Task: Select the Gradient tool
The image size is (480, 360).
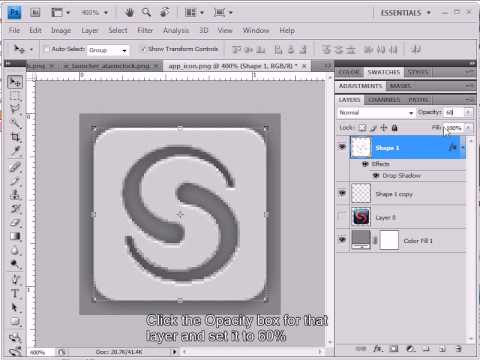Action: tap(15, 236)
